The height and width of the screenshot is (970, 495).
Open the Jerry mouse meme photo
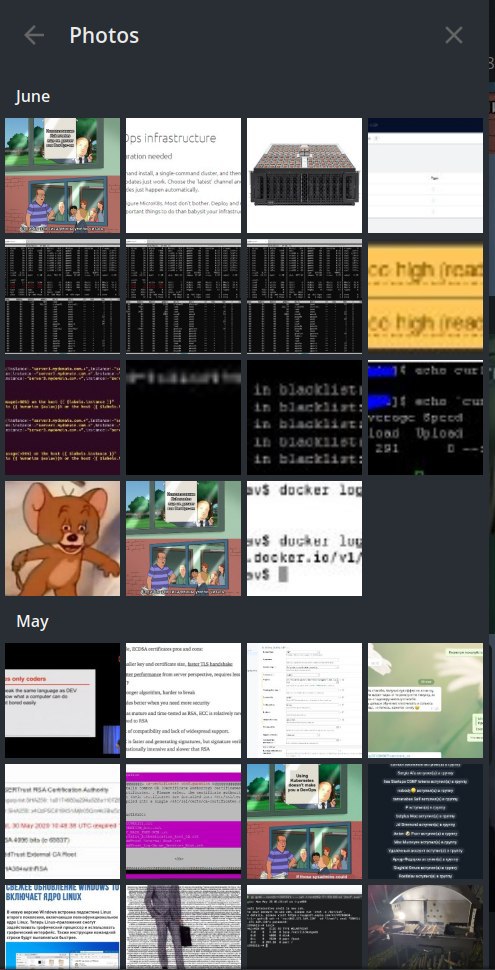coord(62,539)
